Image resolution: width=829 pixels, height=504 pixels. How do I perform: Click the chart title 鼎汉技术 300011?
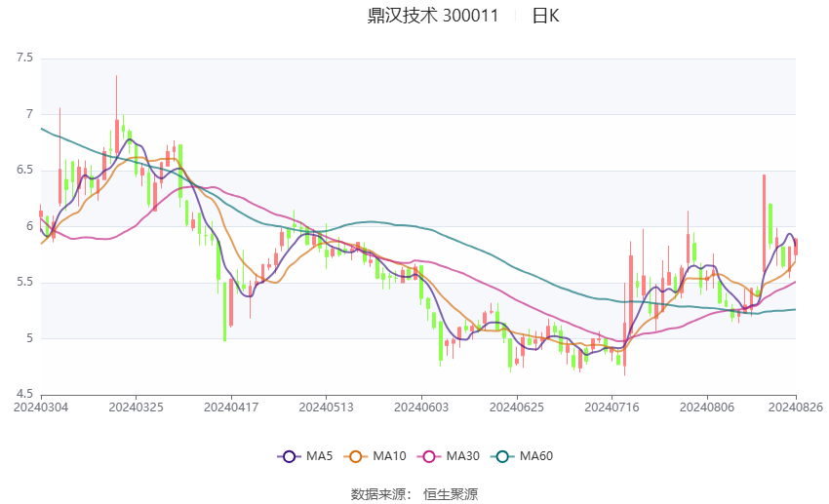coord(433,16)
